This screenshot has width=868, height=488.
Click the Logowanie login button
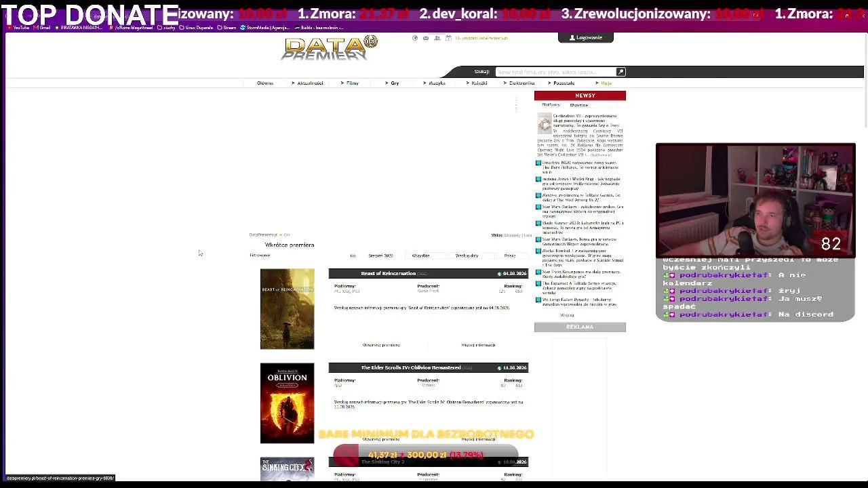pos(586,38)
